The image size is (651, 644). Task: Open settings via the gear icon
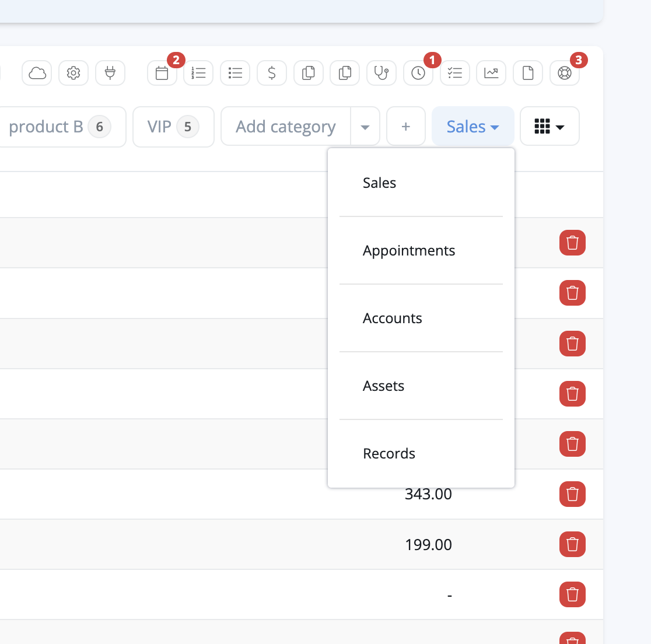pyautogui.click(x=73, y=73)
